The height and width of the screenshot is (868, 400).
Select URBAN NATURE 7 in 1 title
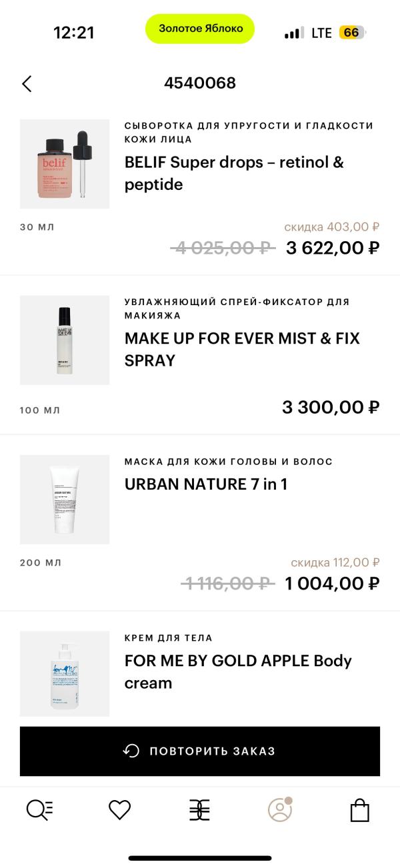coord(206,484)
